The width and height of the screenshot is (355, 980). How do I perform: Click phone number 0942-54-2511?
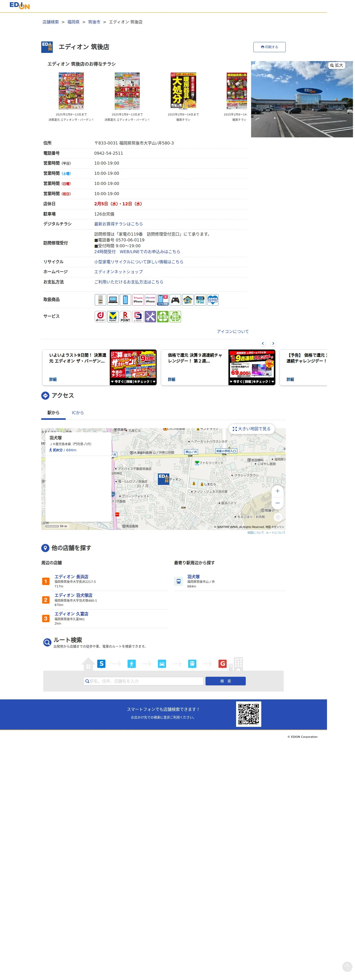coord(108,153)
